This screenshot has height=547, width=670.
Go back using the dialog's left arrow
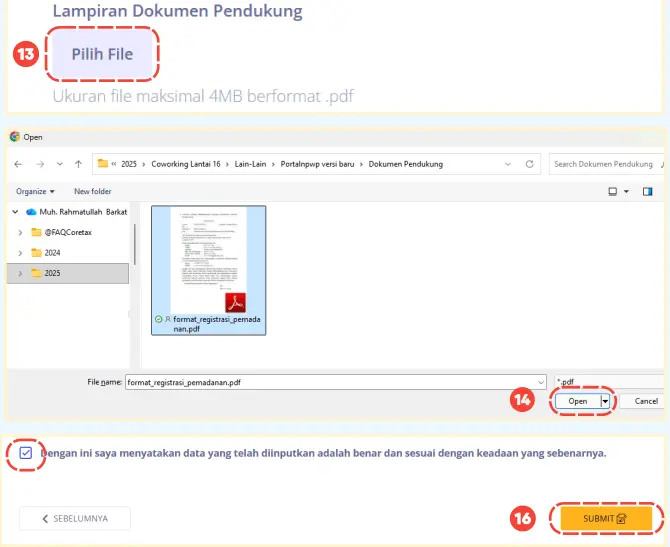(18, 164)
